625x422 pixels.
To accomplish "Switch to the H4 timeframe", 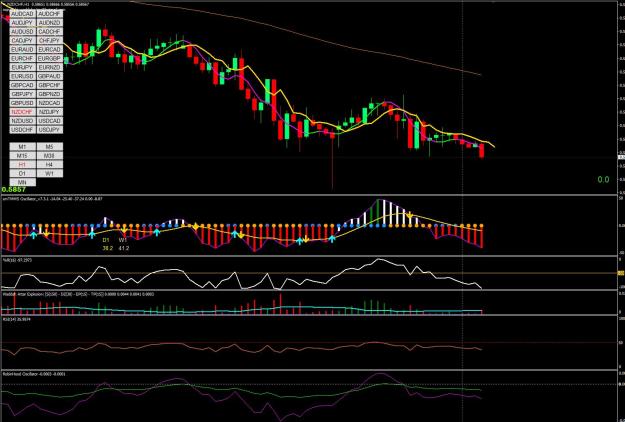I will pyautogui.click(x=49, y=165).
